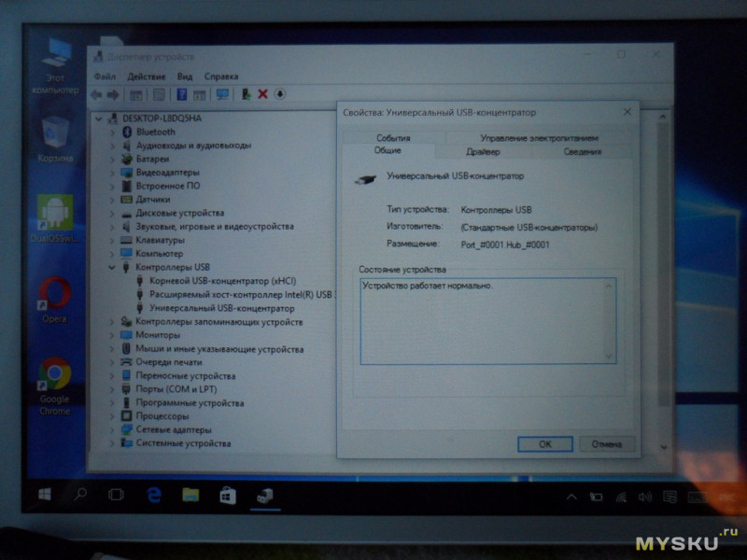Switch to the Управление электропитанием tab
Image resolution: width=747 pixels, height=560 pixels.
[x=540, y=138]
